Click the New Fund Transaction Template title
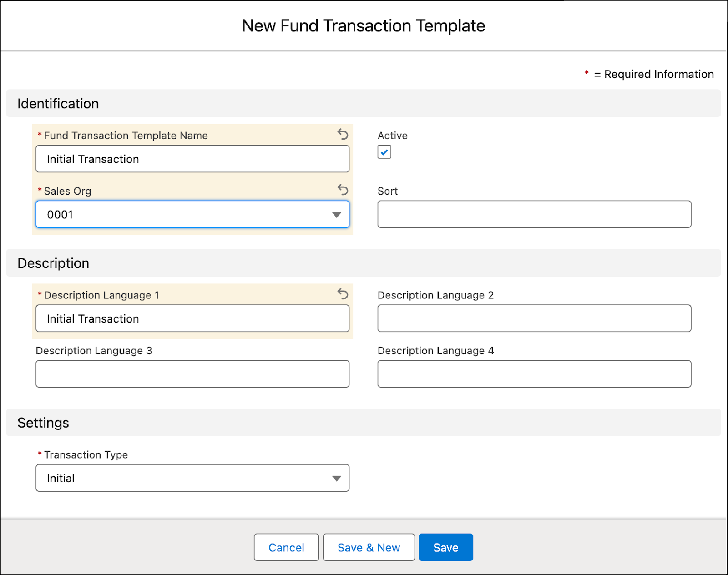The width and height of the screenshot is (728, 575). click(364, 26)
